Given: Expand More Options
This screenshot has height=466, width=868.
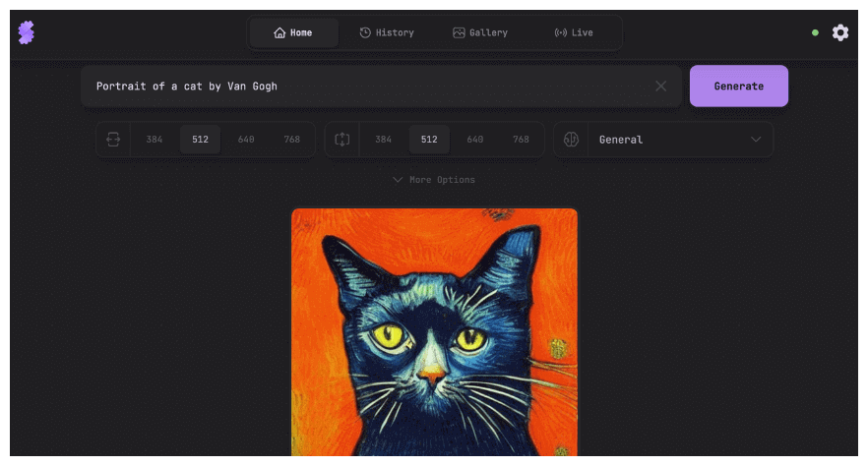Looking at the screenshot, I should [x=434, y=180].
